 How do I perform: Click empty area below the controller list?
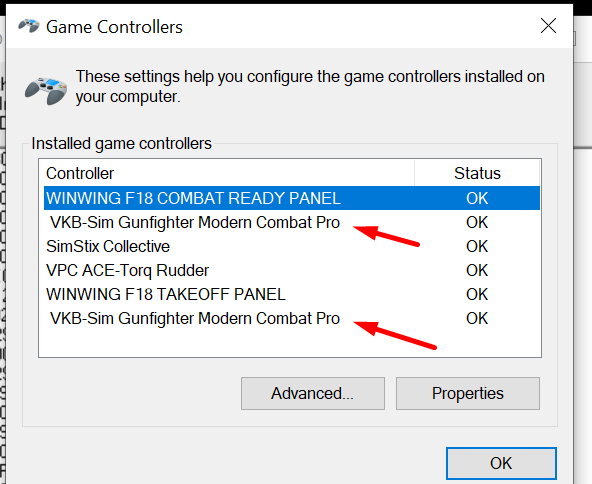tap(290, 343)
